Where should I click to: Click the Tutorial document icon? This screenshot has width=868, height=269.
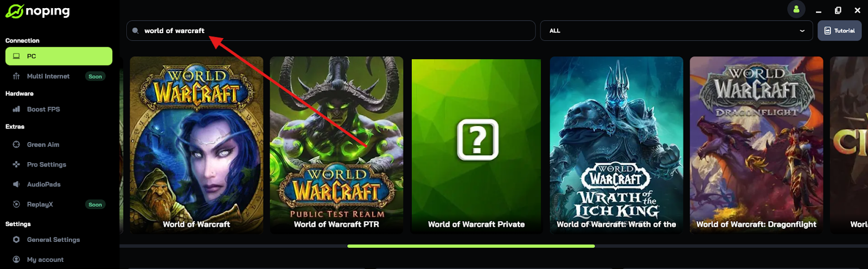pyautogui.click(x=827, y=31)
